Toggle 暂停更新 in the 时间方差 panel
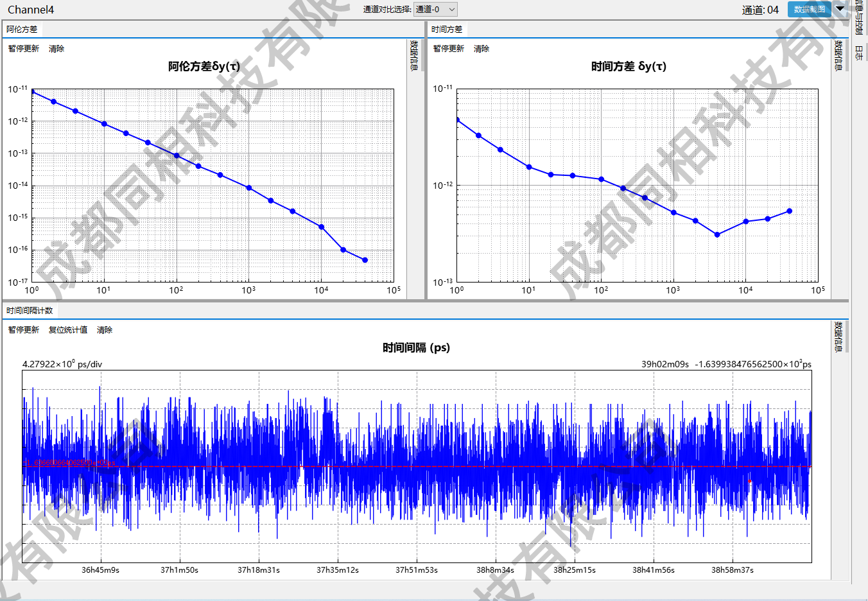Screen dimensions: 868x601 coord(449,49)
